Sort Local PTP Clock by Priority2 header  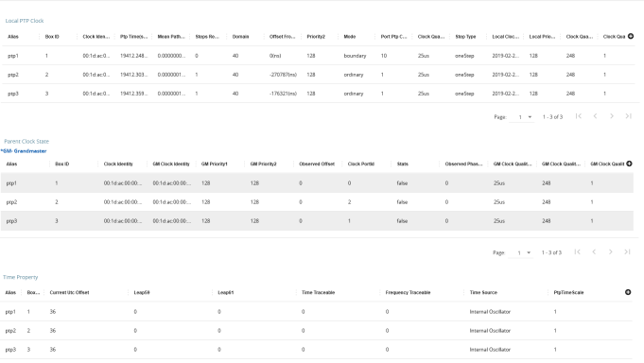click(x=316, y=37)
